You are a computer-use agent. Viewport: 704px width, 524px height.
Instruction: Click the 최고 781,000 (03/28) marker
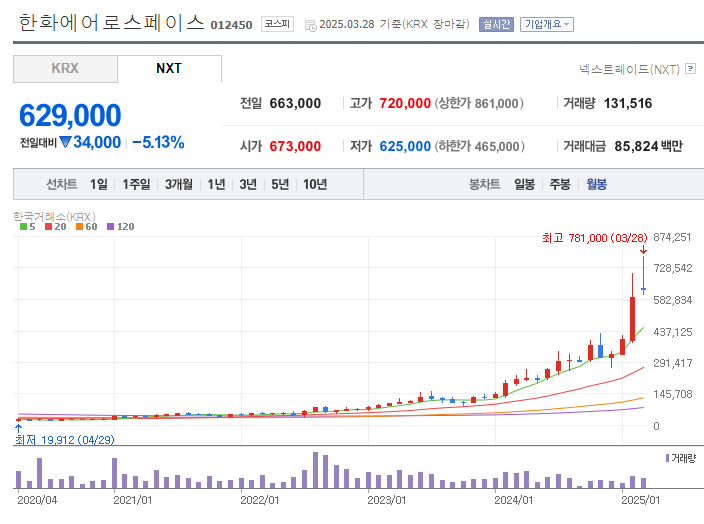(594, 238)
